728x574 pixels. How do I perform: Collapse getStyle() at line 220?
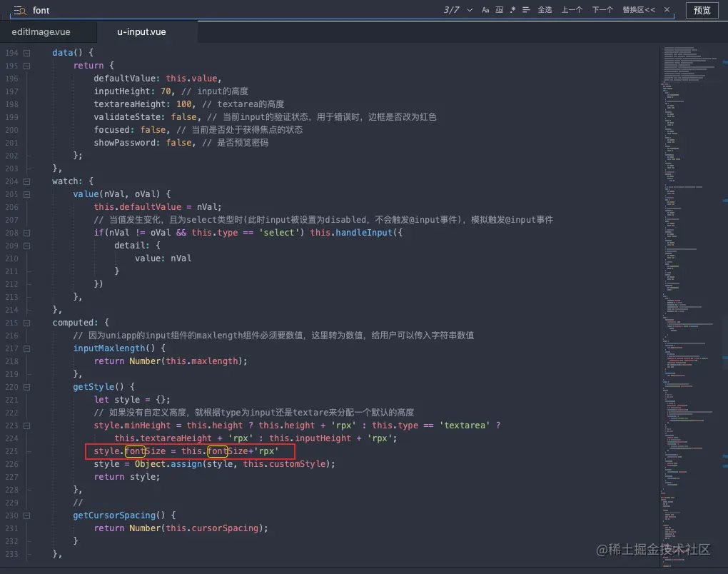27,388
